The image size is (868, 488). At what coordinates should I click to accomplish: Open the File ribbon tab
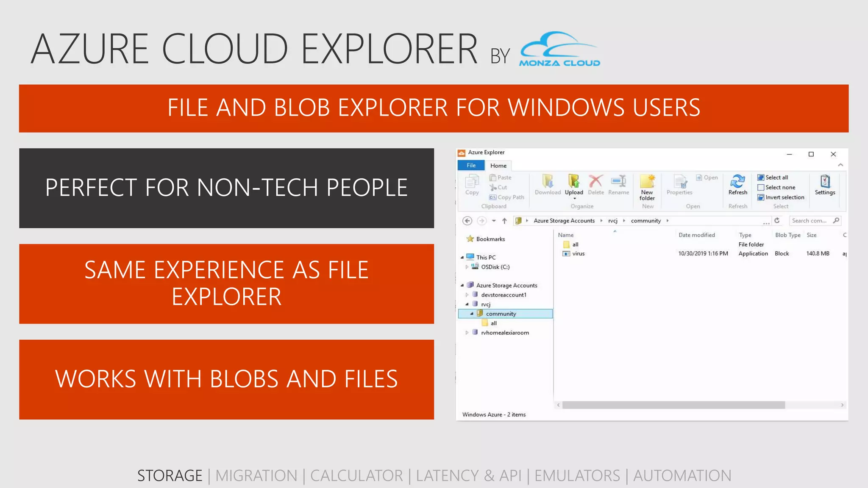(x=471, y=166)
